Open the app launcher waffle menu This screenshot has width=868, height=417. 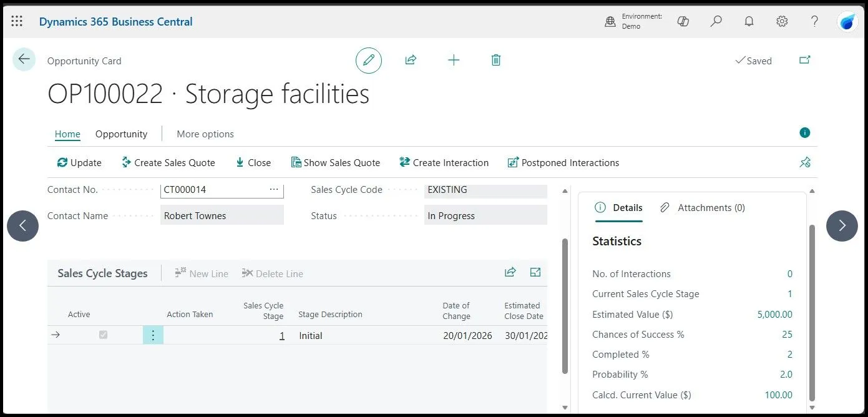click(x=17, y=21)
